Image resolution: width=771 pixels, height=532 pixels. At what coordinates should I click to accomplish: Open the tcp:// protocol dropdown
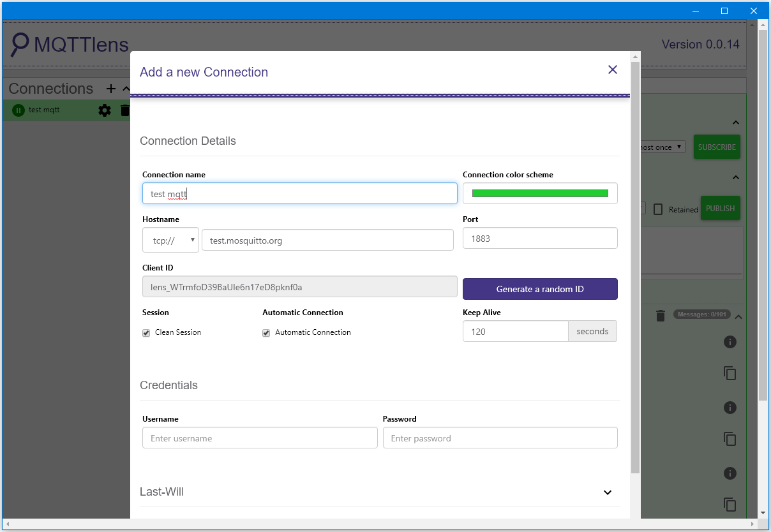(x=170, y=240)
